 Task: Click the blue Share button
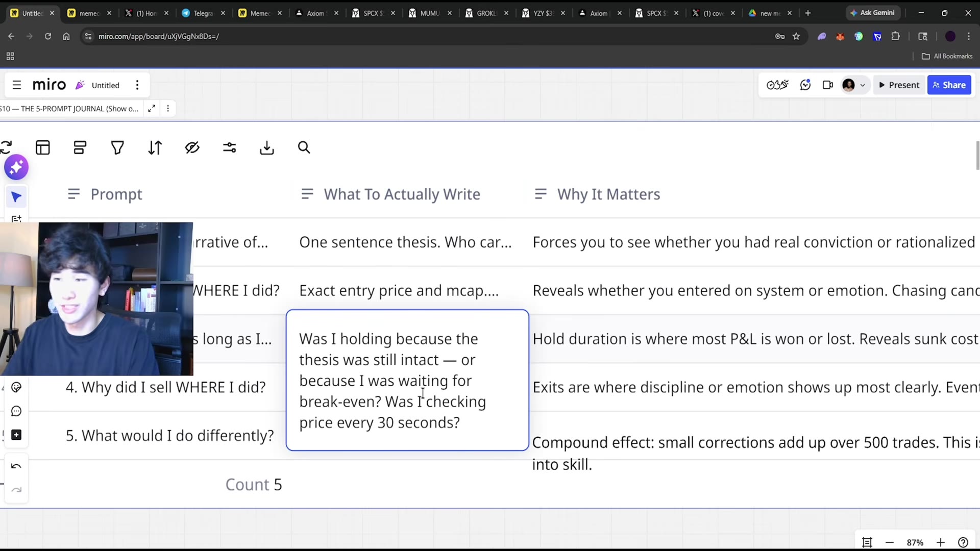[949, 85]
